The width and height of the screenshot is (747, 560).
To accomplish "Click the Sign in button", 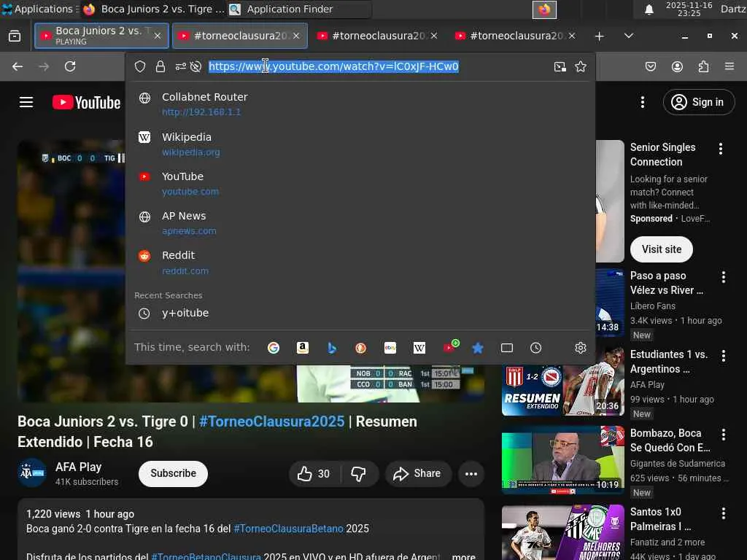I will tap(699, 102).
